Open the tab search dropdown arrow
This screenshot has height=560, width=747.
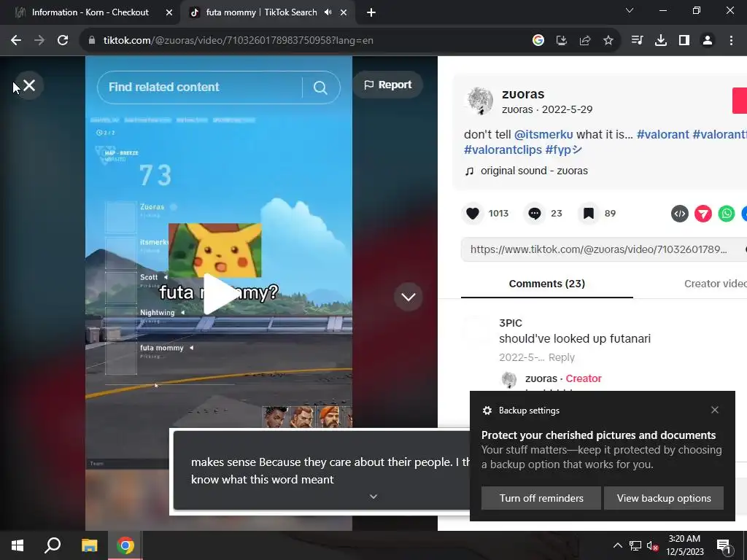[x=630, y=10]
